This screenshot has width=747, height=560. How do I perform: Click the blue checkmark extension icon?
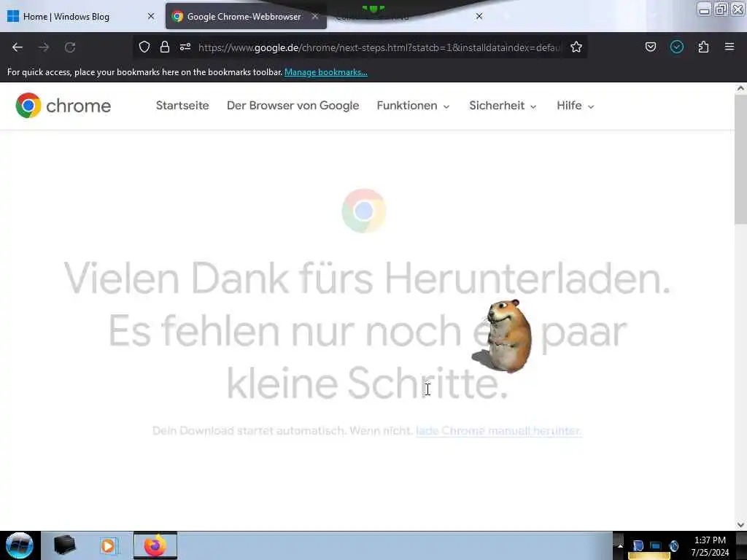[x=676, y=47]
